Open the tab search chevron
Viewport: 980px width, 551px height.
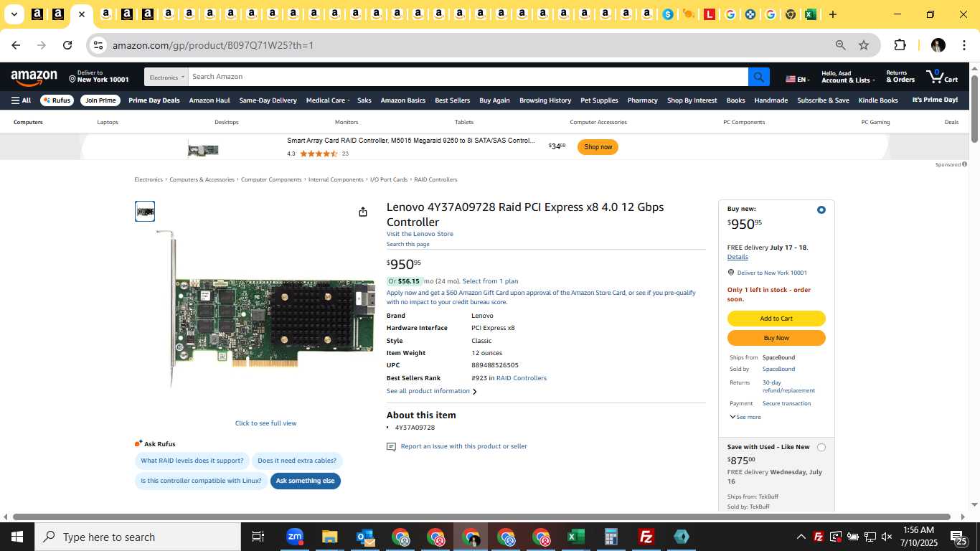coord(14,14)
